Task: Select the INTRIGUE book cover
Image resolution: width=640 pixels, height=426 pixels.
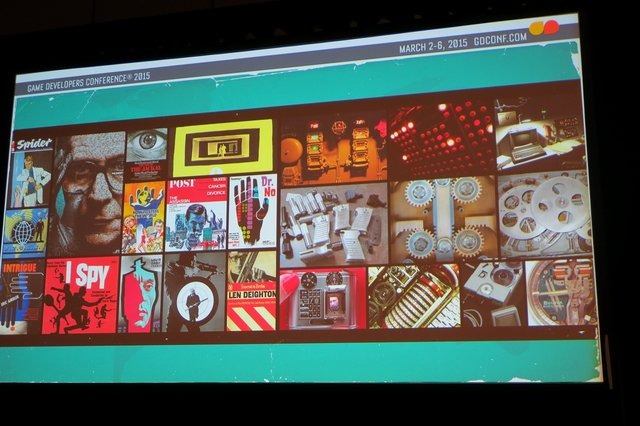Action: [x=21, y=297]
